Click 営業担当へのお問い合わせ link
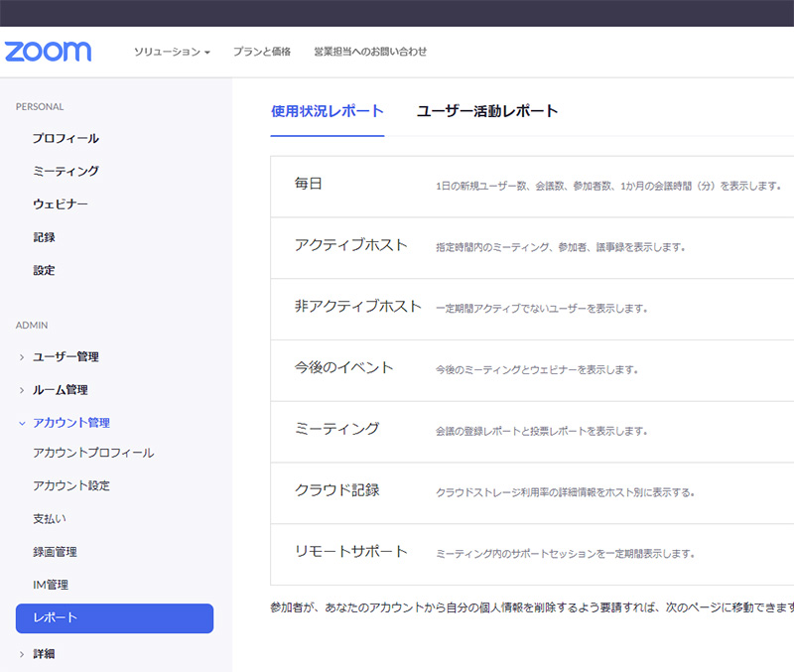Image resolution: width=794 pixels, height=672 pixels. [x=370, y=52]
